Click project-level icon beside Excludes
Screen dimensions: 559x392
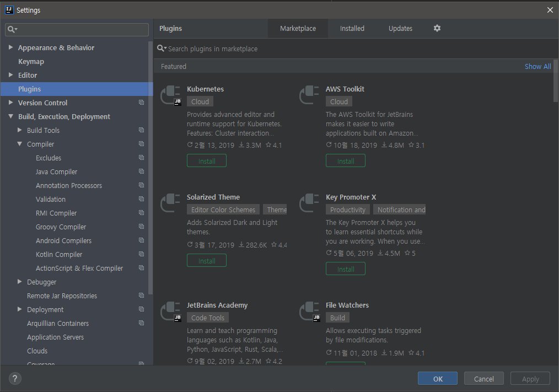(141, 158)
